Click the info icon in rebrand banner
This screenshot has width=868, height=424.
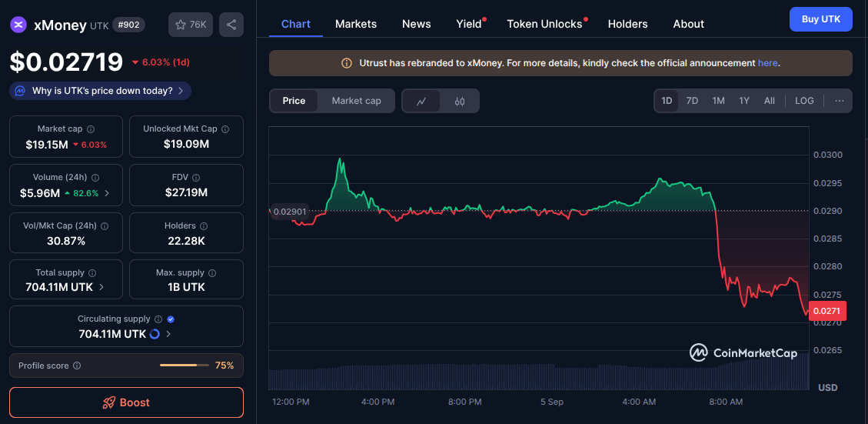347,63
